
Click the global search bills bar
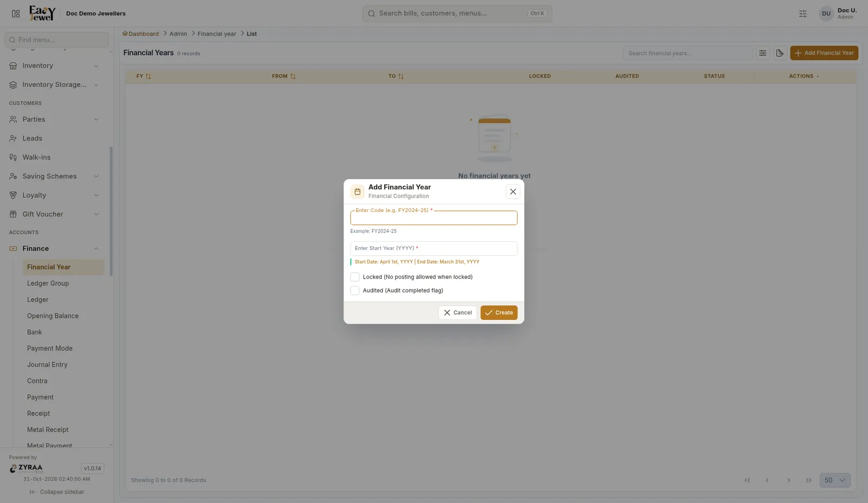click(x=457, y=14)
